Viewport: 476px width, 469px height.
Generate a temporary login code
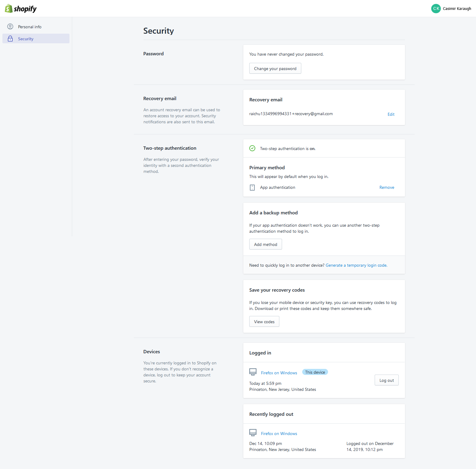(x=356, y=265)
